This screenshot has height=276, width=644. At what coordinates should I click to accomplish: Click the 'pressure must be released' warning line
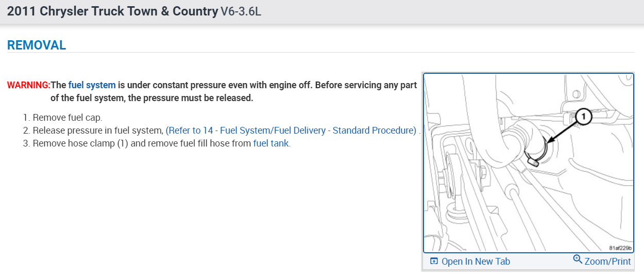tap(152, 98)
